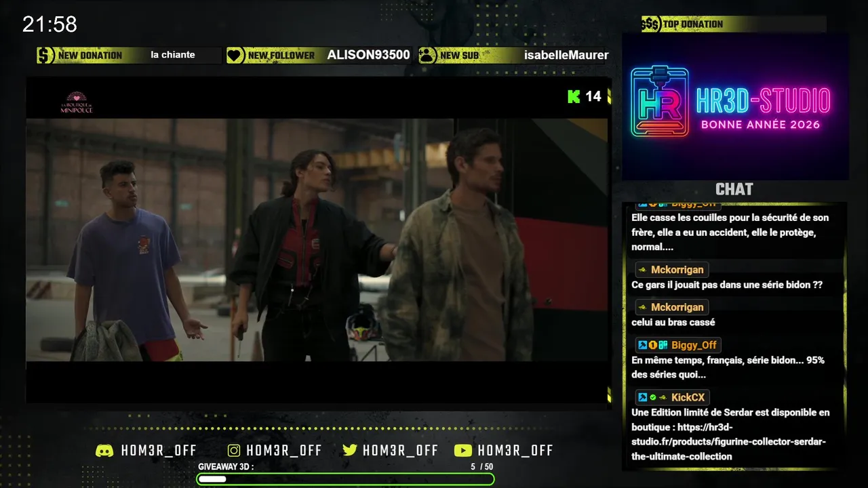The width and height of the screenshot is (868, 488).
Task: Click the orange number-one badge beside Biggy_Off
Action: click(652, 345)
